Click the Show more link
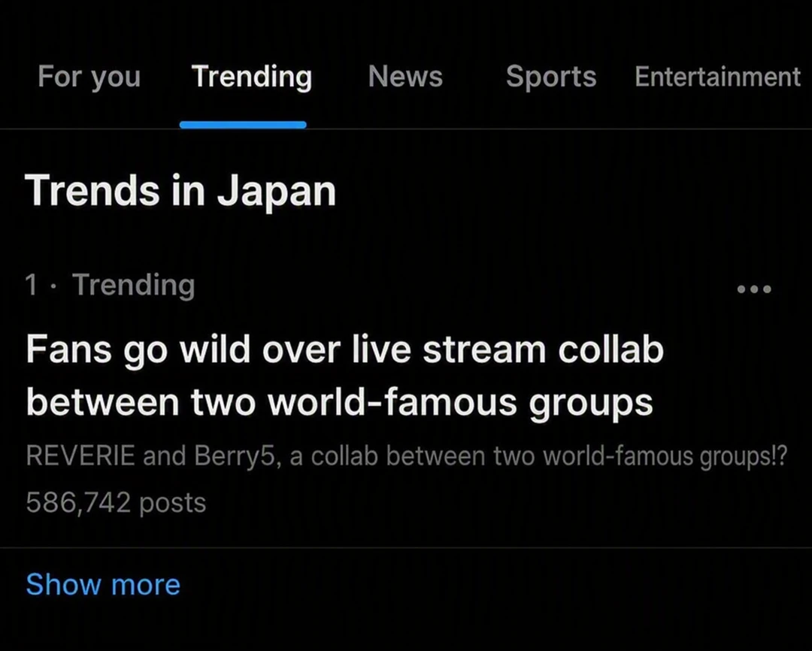 click(103, 584)
